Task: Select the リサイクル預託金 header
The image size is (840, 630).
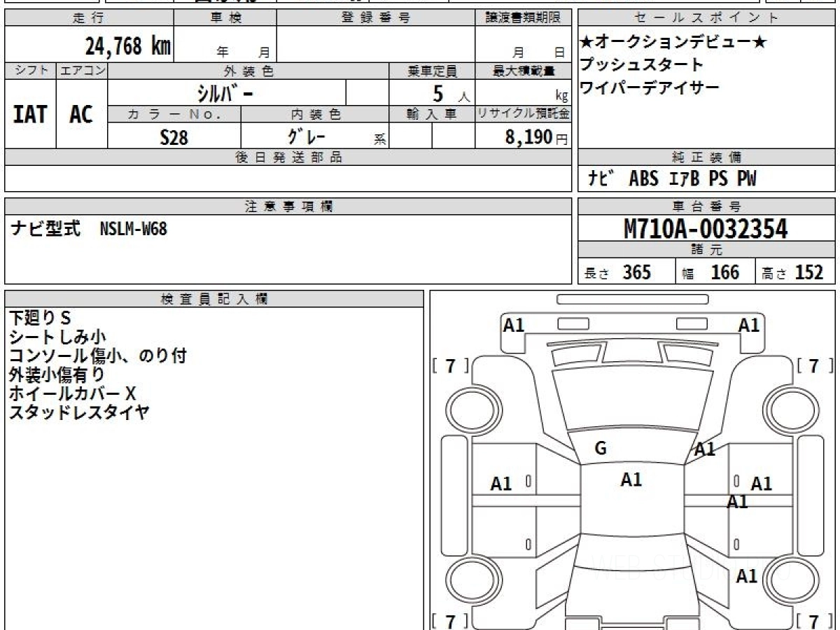Action: click(523, 114)
